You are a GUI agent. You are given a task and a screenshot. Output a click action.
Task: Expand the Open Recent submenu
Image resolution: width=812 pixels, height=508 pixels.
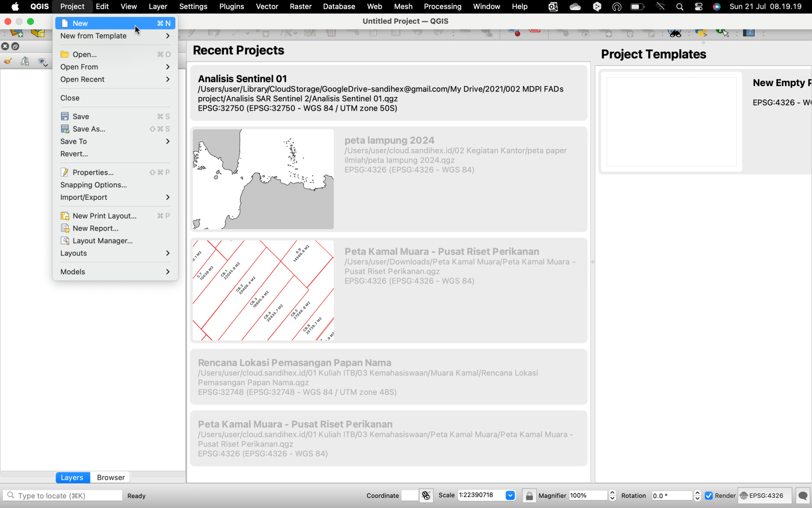pyautogui.click(x=115, y=79)
